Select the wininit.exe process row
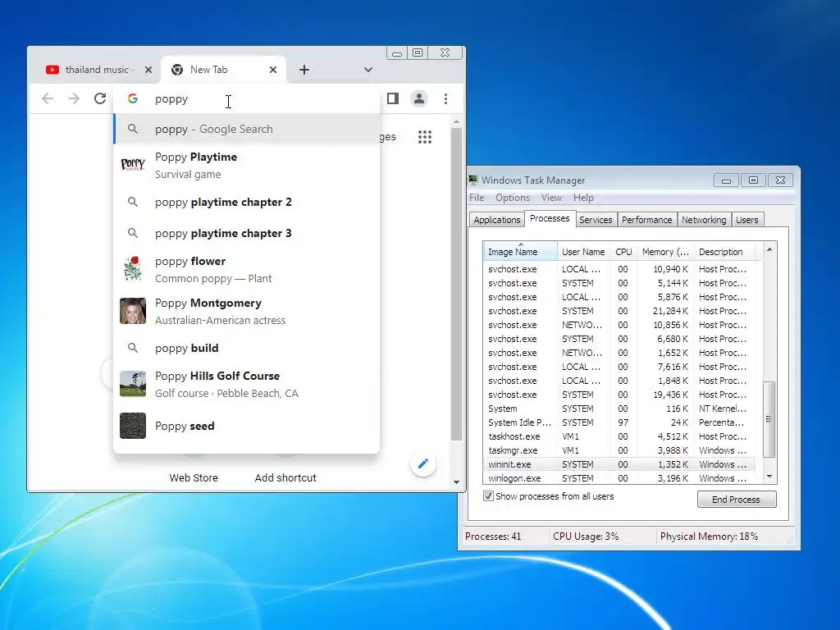Viewport: 840px width, 630px height. pyautogui.click(x=620, y=464)
